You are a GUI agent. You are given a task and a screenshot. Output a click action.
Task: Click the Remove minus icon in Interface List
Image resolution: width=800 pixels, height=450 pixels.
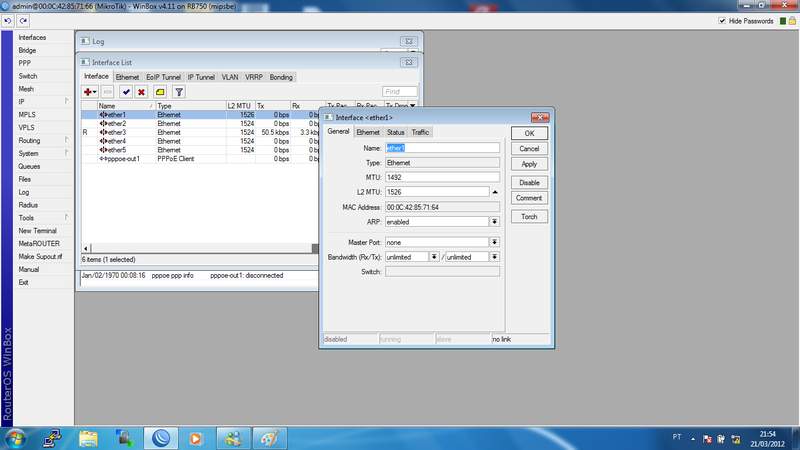pyautogui.click(x=107, y=92)
